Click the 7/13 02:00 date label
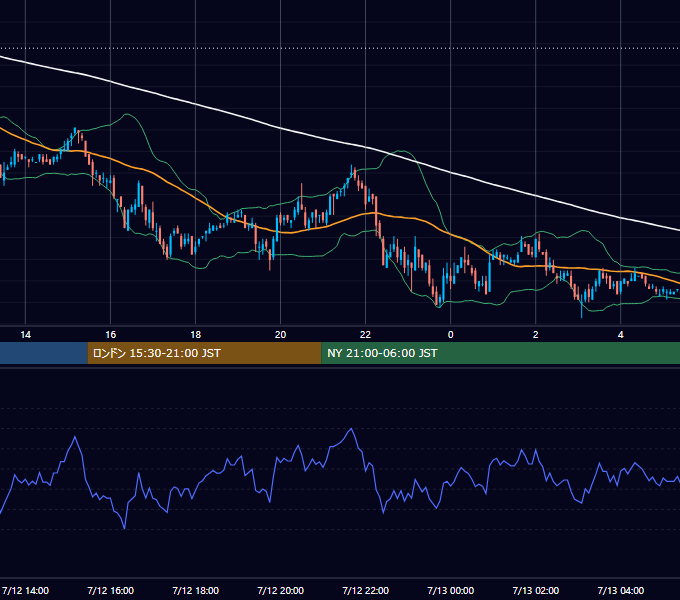This screenshot has width=680, height=600. (x=536, y=590)
